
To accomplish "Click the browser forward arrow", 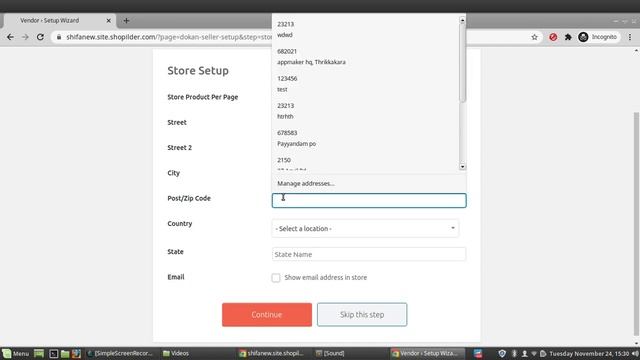I will pos(25,37).
